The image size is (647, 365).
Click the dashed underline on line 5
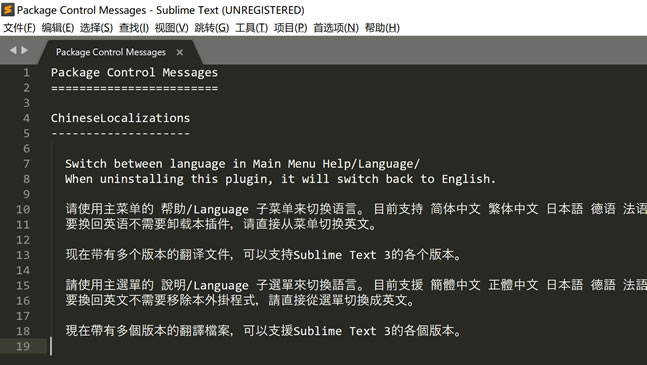pyautogui.click(x=120, y=134)
